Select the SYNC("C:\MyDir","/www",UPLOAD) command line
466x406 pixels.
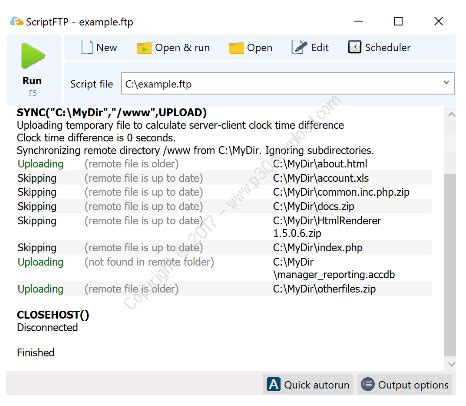pos(112,113)
